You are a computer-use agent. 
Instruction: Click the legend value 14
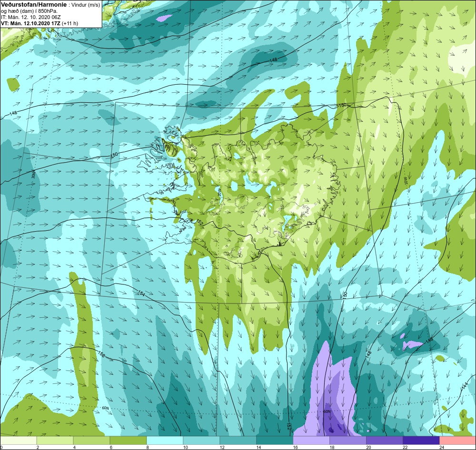click(258, 447)
